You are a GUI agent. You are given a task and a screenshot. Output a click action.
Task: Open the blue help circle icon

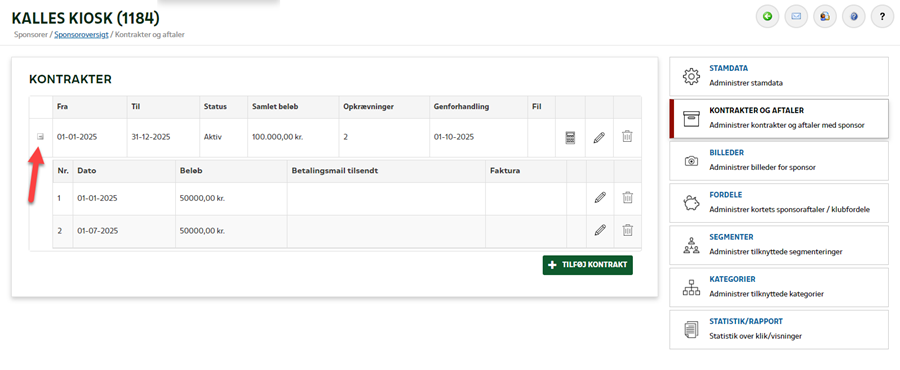click(854, 17)
